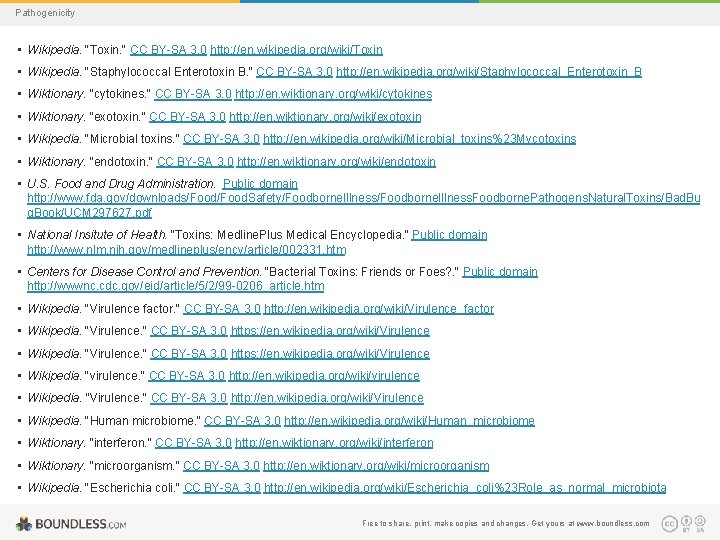Select "Toxins: MedlinePlus Medical Encyclopedia." title text
720x540 pixels.
[289, 235]
